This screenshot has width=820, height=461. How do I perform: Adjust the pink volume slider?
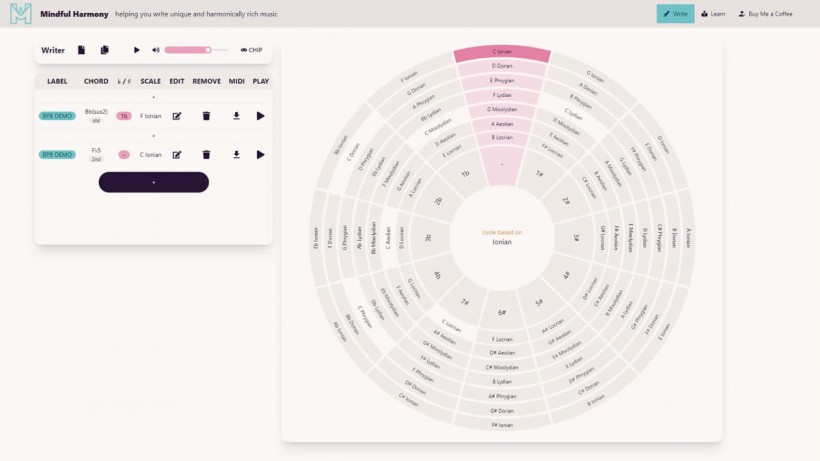point(190,50)
